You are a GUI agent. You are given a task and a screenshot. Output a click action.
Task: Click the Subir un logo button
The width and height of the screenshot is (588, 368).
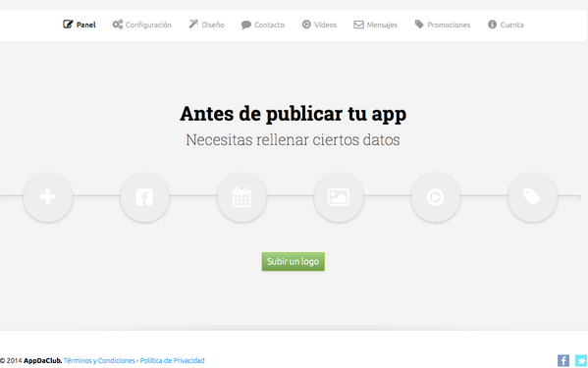[294, 262]
